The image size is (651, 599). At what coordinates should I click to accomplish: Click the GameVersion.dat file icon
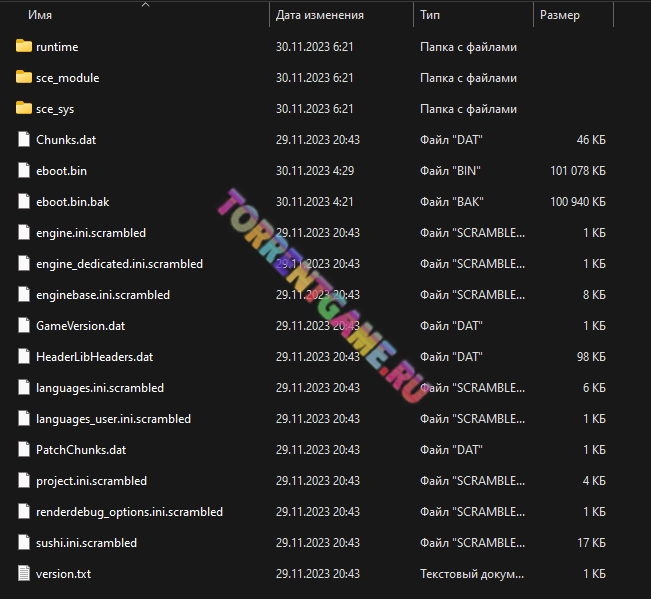(x=24, y=326)
